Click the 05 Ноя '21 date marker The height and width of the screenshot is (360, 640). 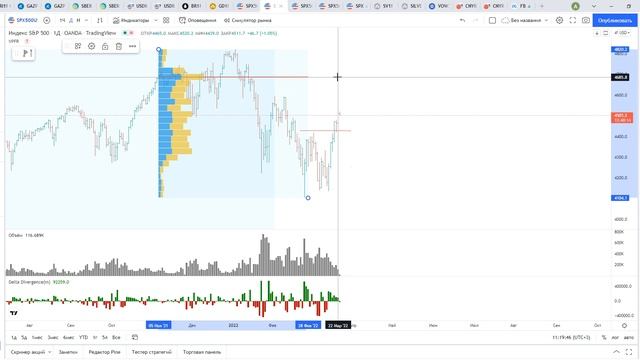(159, 325)
